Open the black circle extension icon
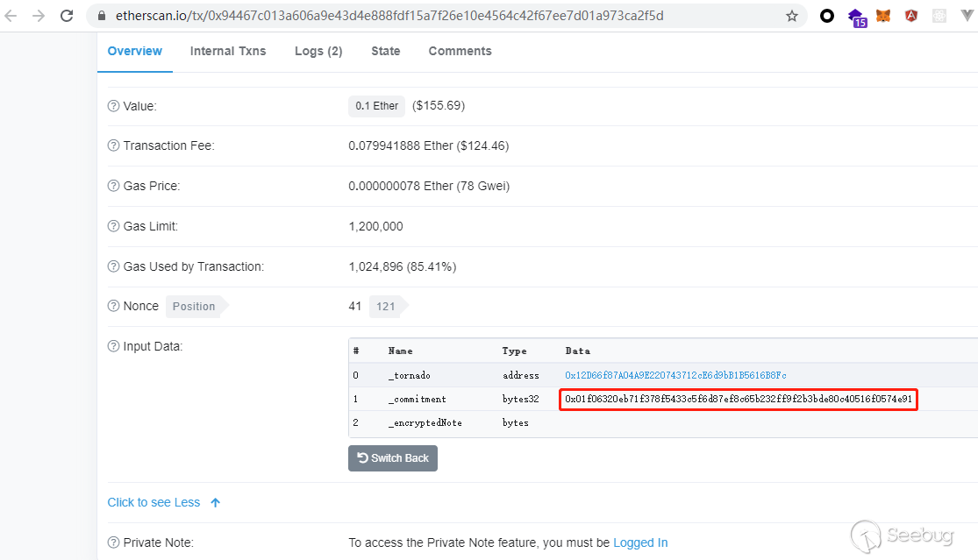The width and height of the screenshot is (978, 560). pos(827,16)
